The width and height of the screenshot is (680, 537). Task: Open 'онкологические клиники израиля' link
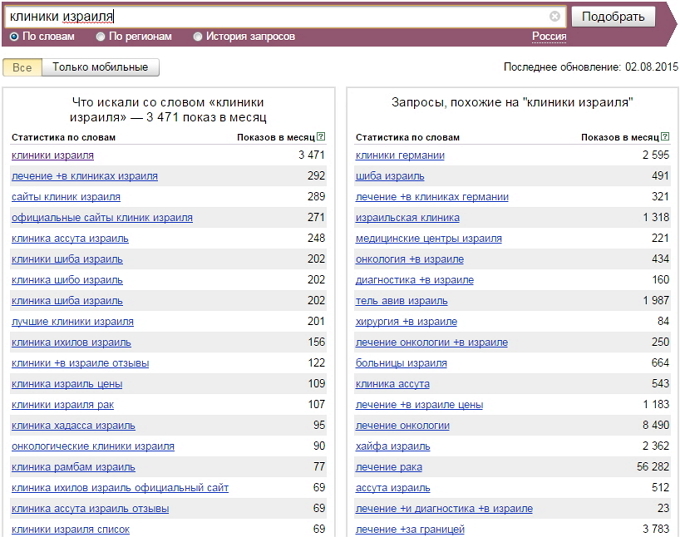(x=93, y=446)
